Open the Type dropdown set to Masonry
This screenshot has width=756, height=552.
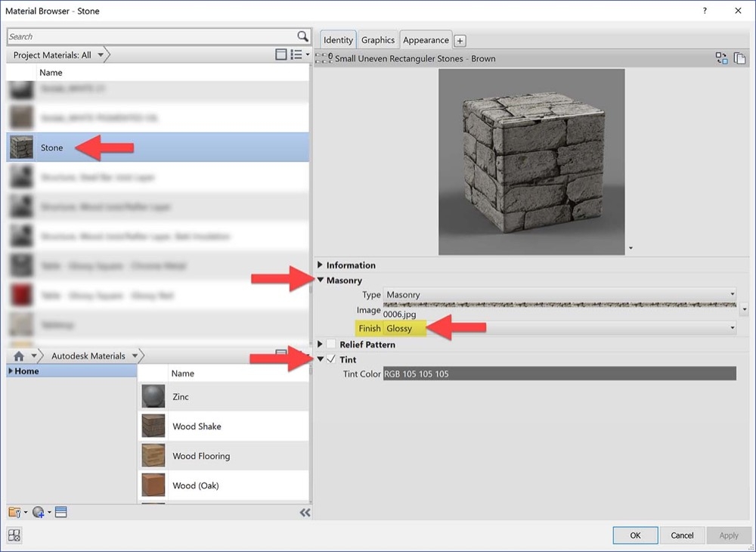(x=730, y=295)
